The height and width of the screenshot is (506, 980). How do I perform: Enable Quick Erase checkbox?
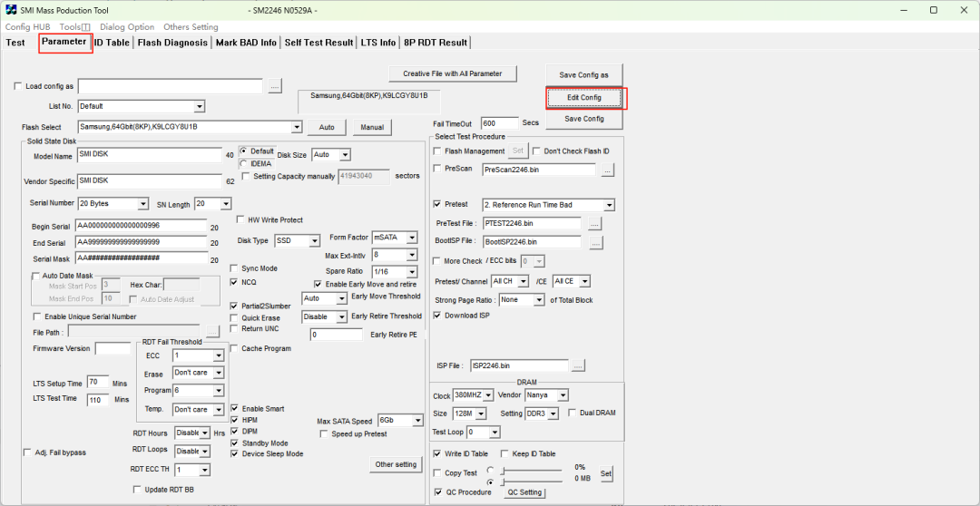click(x=234, y=318)
